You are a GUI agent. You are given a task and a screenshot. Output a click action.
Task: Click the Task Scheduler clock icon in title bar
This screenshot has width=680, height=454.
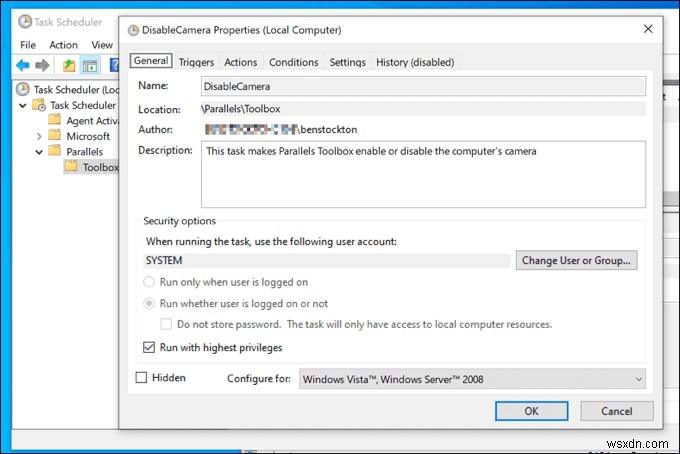click(x=25, y=22)
